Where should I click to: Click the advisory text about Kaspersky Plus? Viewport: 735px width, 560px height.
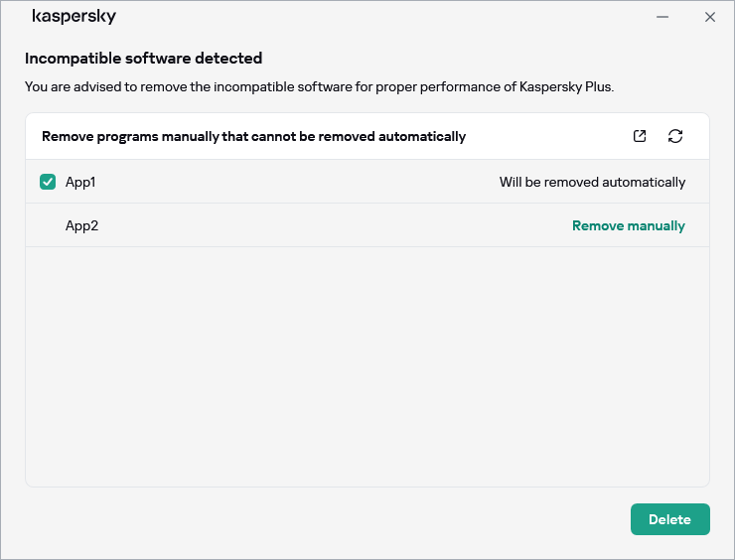319,86
